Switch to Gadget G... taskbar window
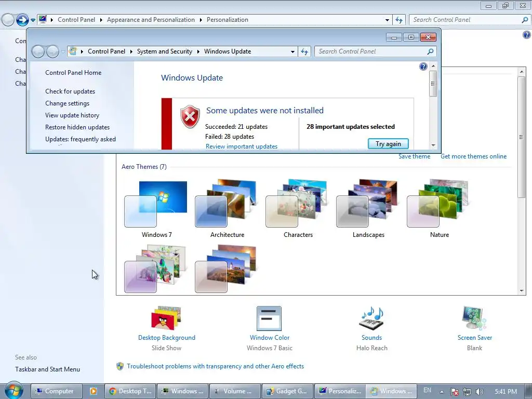Viewport: 532px width, 399px height. (x=288, y=391)
